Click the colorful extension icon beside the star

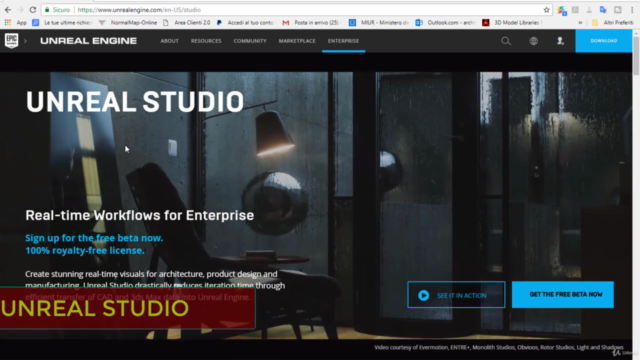click(x=562, y=10)
